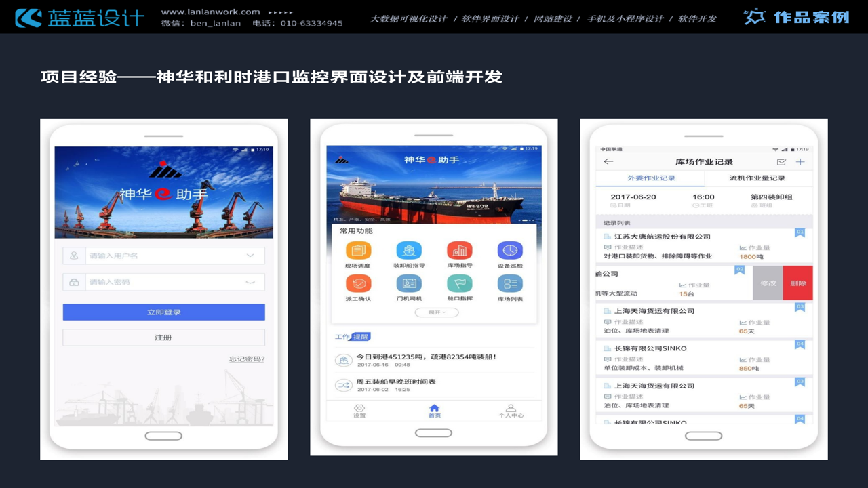Click 微信: ben_lanlan contact text
The height and width of the screenshot is (488, 868).
point(201,23)
